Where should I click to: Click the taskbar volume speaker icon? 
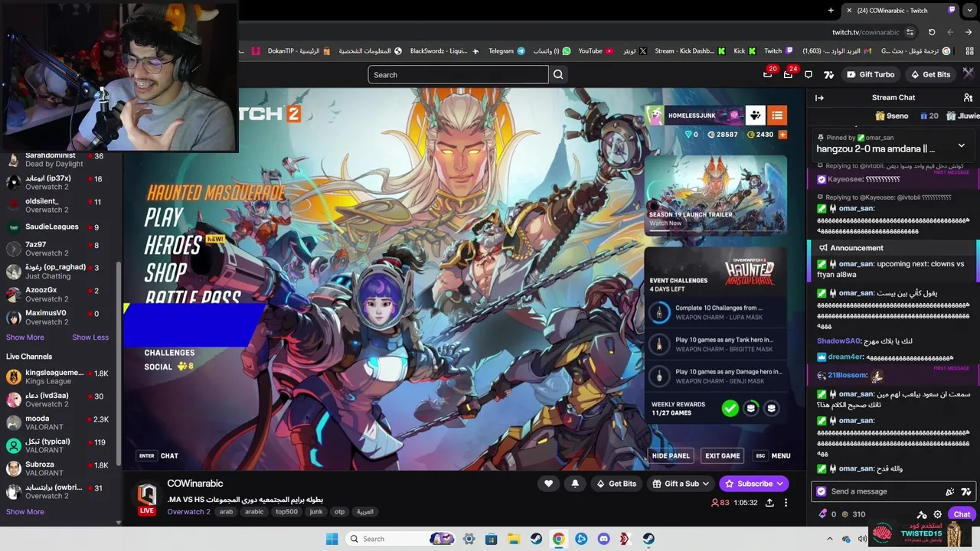coord(862,539)
